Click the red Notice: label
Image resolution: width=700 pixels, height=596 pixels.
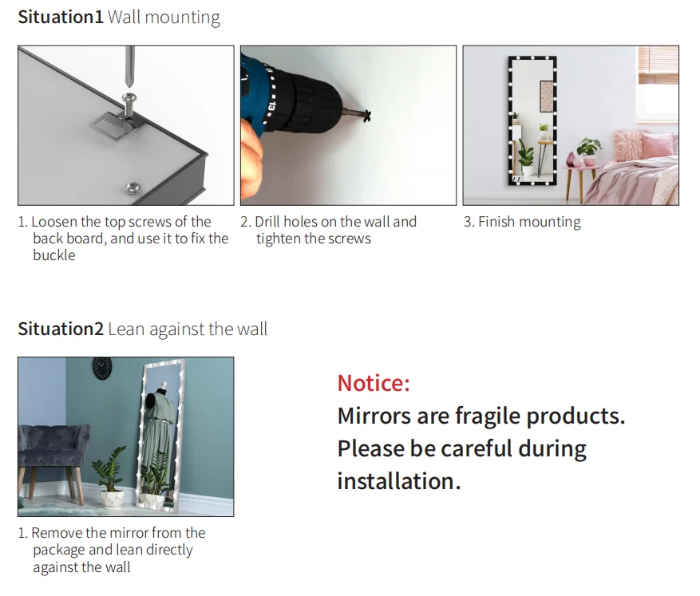tap(374, 383)
